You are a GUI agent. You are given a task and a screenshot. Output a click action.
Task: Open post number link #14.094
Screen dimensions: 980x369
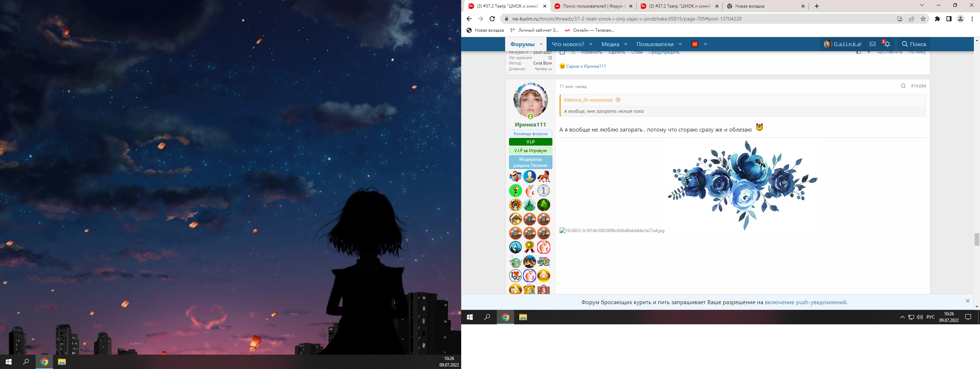918,86
